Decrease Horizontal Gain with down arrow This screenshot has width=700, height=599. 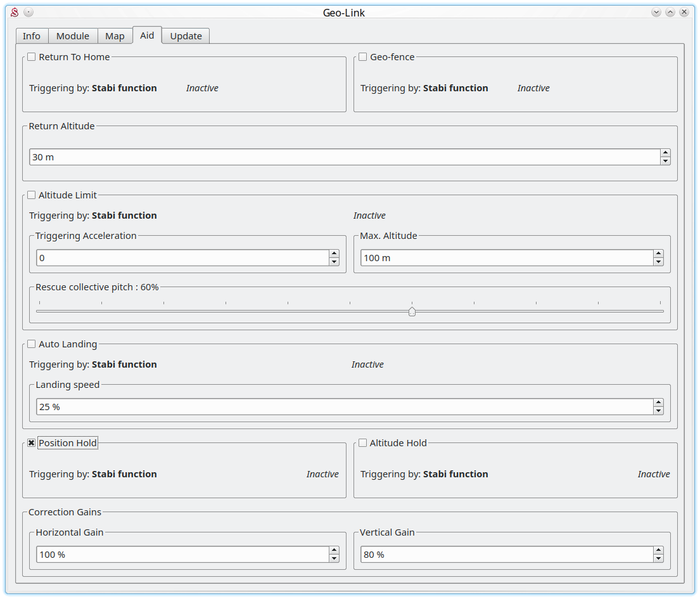coord(334,558)
